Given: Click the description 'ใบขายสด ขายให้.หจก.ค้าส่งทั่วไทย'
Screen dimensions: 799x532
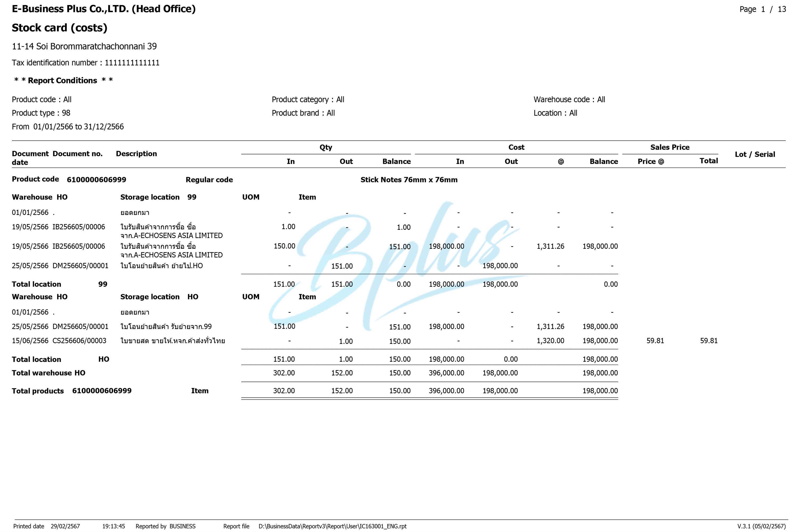Looking at the screenshot, I should [x=173, y=341].
